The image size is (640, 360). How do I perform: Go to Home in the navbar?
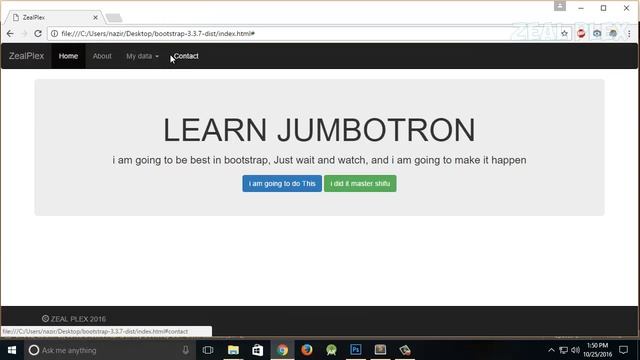coord(68,56)
